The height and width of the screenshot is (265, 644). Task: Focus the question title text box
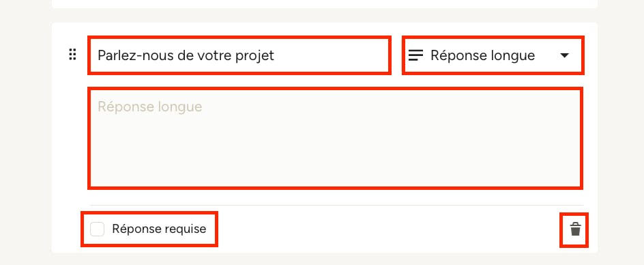coord(239,55)
